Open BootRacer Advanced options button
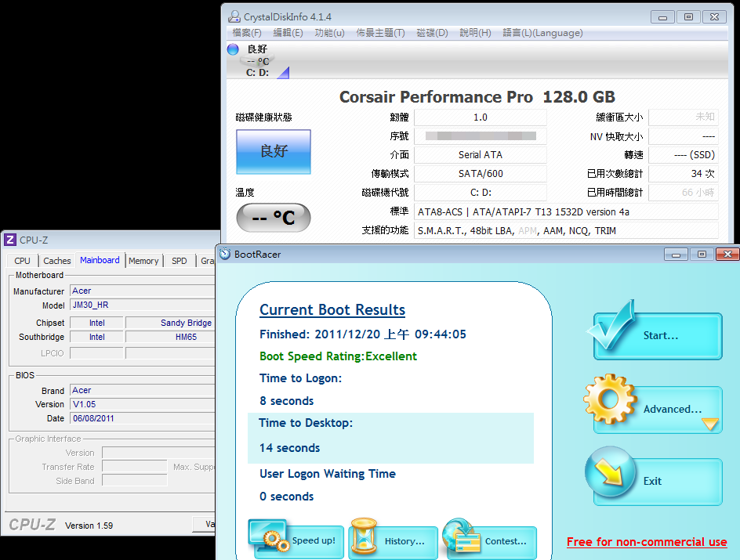This screenshot has width=740, height=560. click(658, 409)
